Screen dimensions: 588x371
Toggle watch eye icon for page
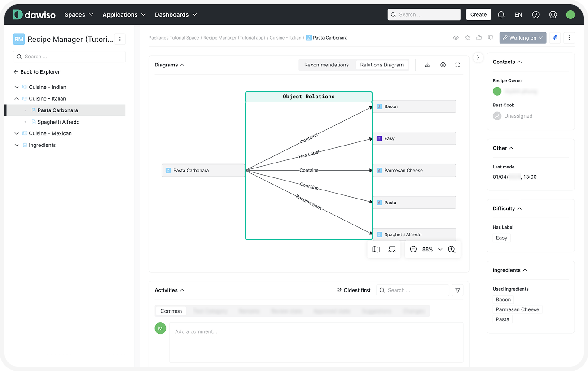(456, 38)
